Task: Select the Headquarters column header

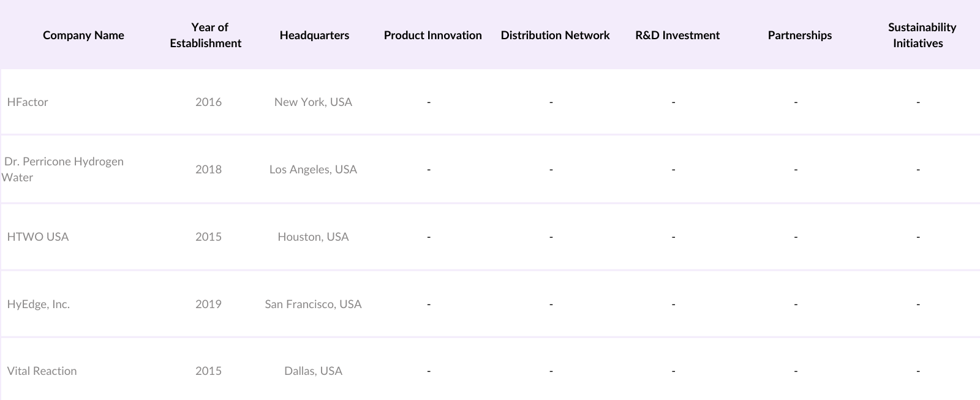Action: (x=314, y=35)
